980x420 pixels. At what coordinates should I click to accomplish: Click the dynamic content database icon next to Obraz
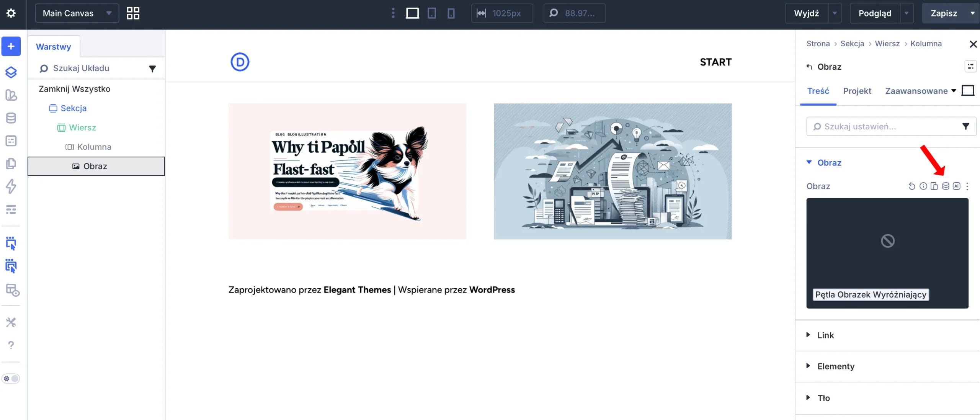946,186
